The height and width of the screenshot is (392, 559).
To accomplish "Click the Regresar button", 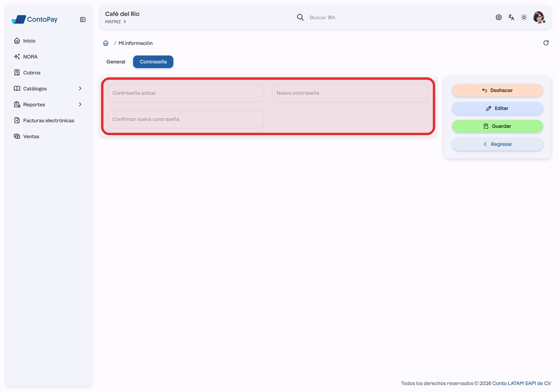I will coord(498,144).
